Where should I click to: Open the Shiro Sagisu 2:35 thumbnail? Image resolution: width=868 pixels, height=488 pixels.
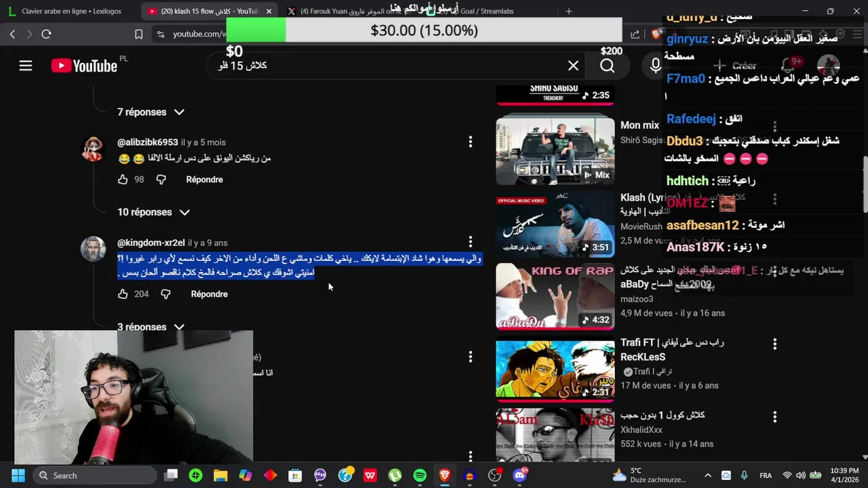555,95
